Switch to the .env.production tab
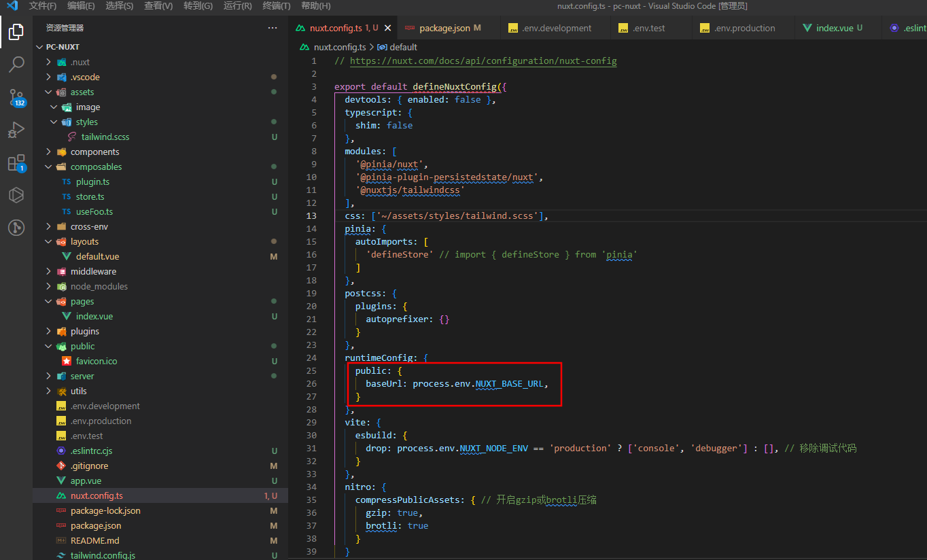Screen dimensions: 927x560 coord(744,28)
